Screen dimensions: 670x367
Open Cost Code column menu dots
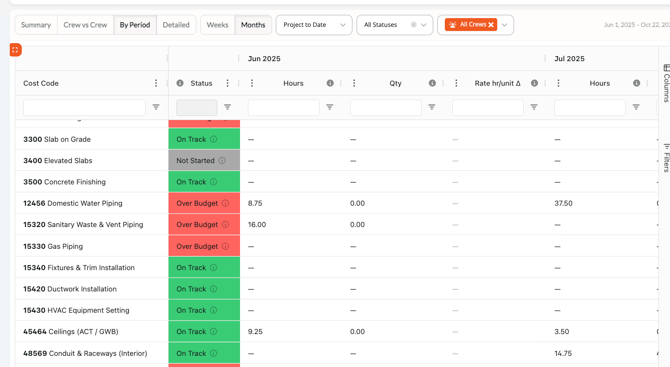pyautogui.click(x=156, y=83)
